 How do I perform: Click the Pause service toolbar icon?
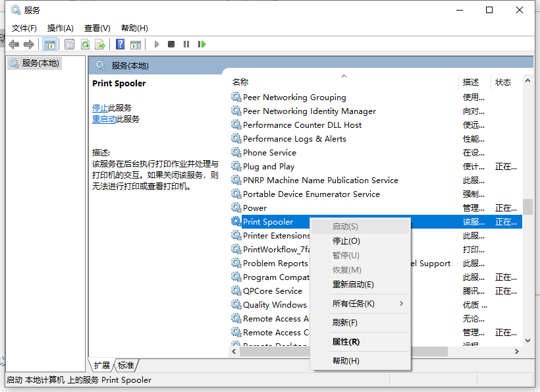pyautogui.click(x=186, y=44)
